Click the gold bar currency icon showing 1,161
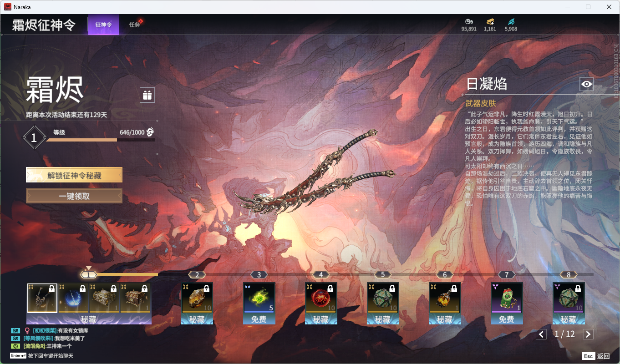 click(x=490, y=21)
